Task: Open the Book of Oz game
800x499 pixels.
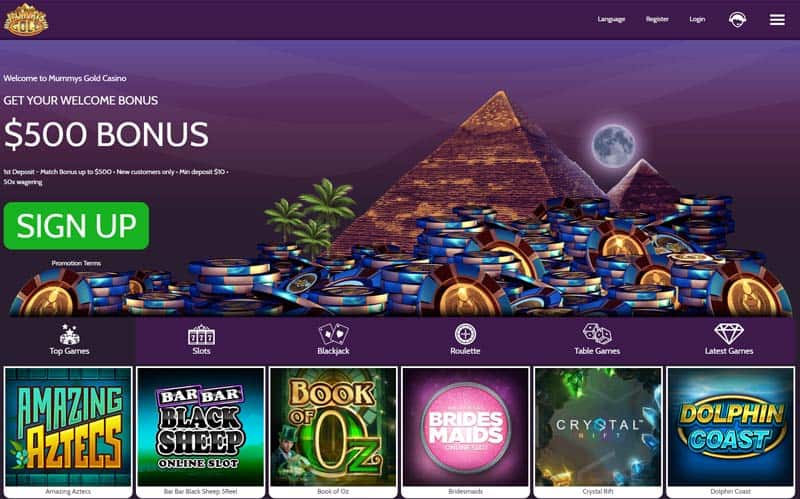Action: coord(333,432)
